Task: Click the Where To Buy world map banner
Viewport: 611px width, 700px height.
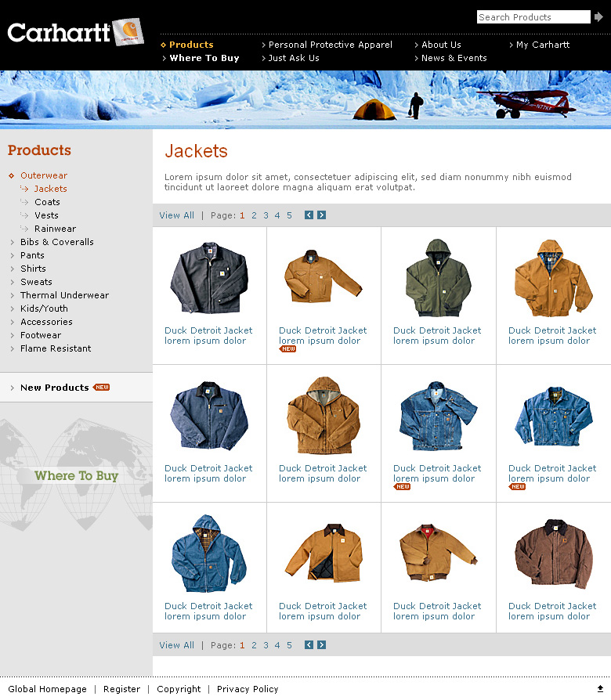Action: point(77,475)
